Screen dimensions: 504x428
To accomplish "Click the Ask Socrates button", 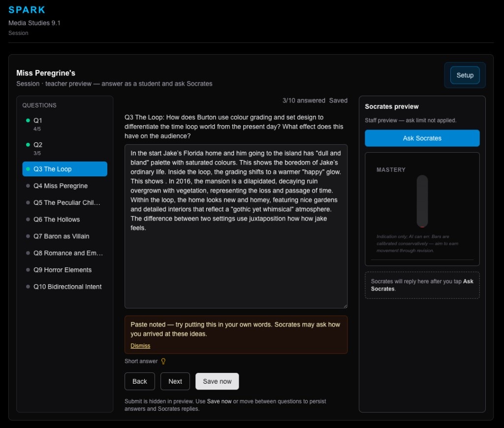I will click(422, 138).
